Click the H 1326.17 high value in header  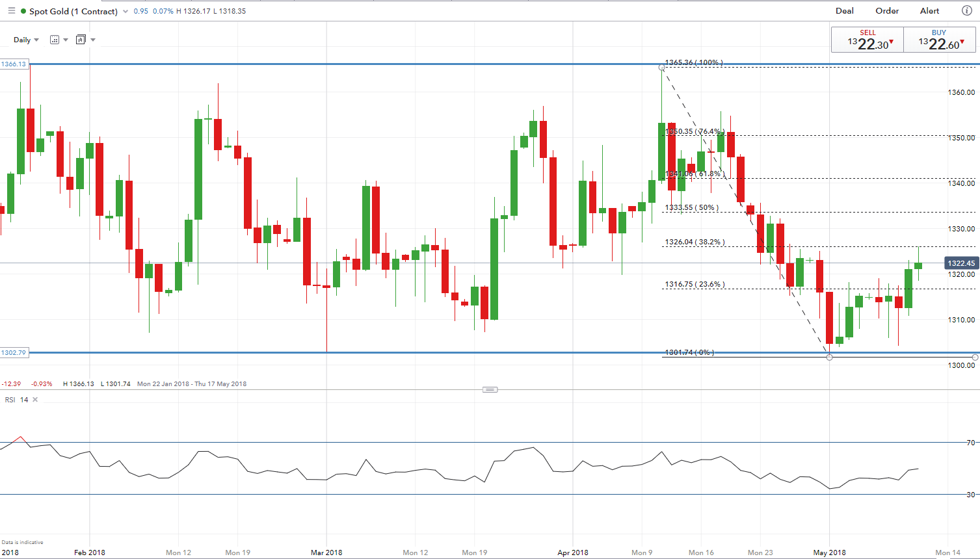[194, 11]
